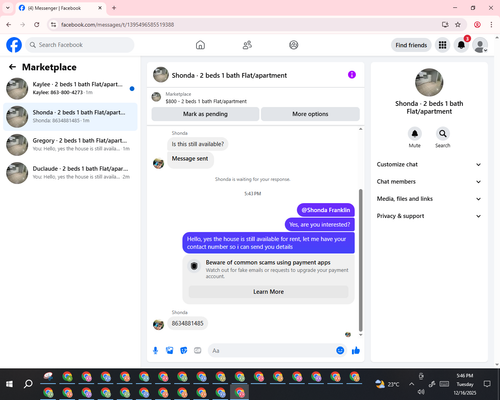The width and height of the screenshot is (500, 400).
Task: Open the emoji picker
Action: pyautogui.click(x=340, y=350)
